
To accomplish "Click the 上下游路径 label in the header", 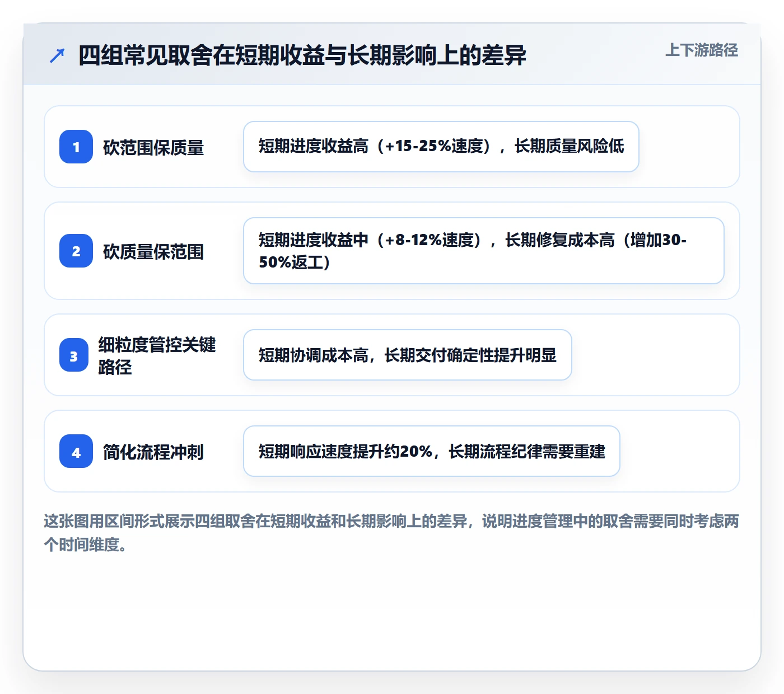I will click(x=701, y=50).
